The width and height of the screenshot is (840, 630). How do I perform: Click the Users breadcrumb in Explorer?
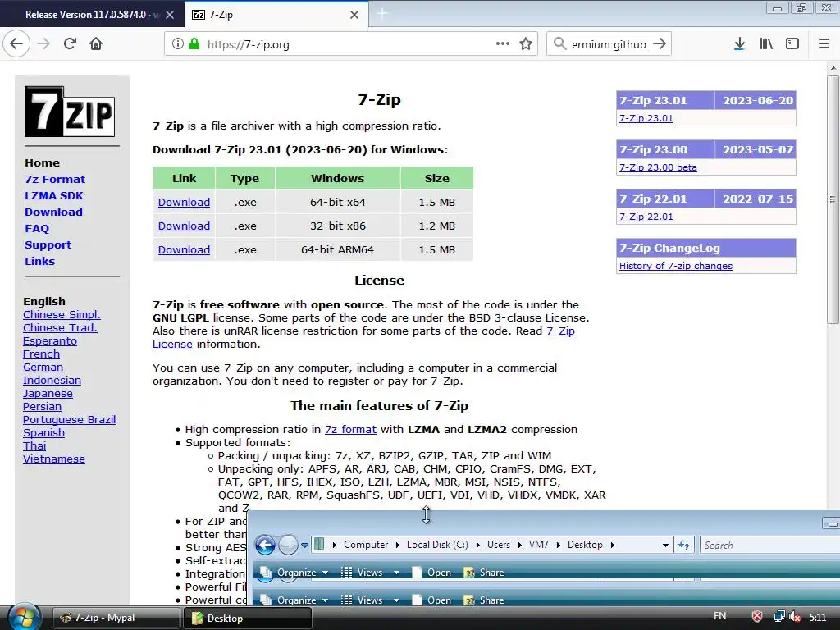point(499,545)
